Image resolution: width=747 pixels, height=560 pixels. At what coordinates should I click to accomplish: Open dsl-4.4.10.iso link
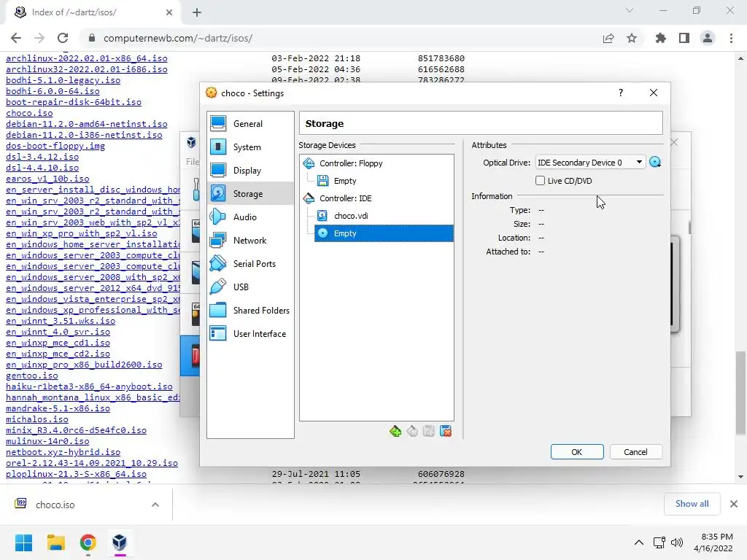(42, 168)
